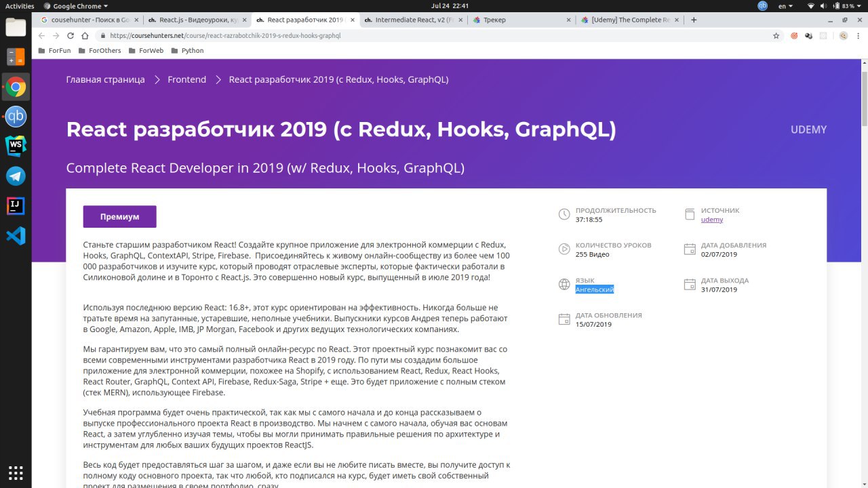Open the Chrome three-dot menu
This screenshot has width=868, height=488.
tap(858, 36)
